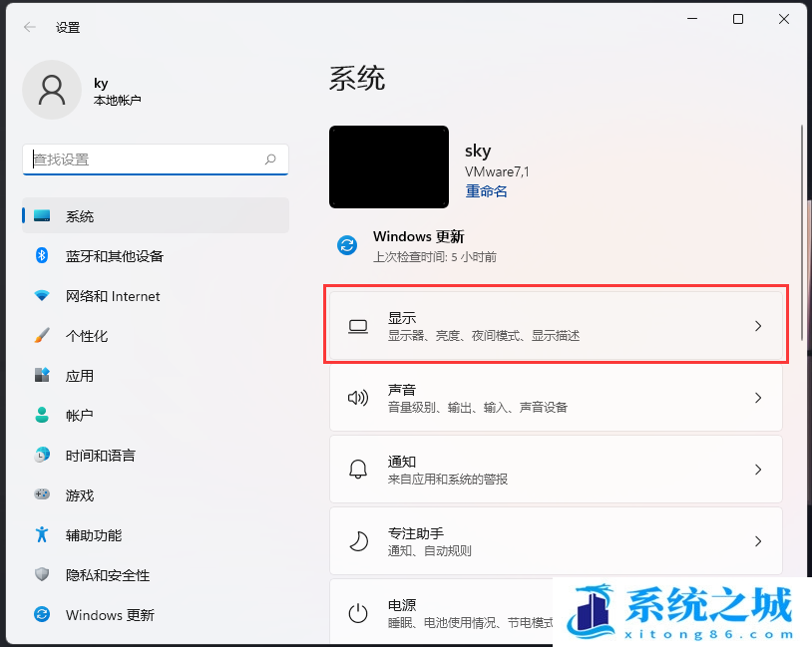Click the power icon in 电源 row

tap(358, 613)
